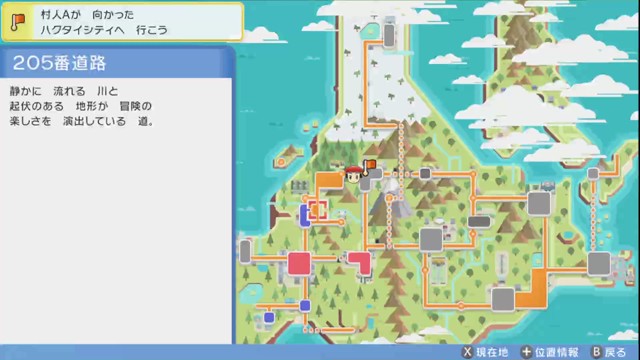This screenshot has height=360, width=640.
Task: Open the + 位置情報 location info option
Action: (550, 352)
